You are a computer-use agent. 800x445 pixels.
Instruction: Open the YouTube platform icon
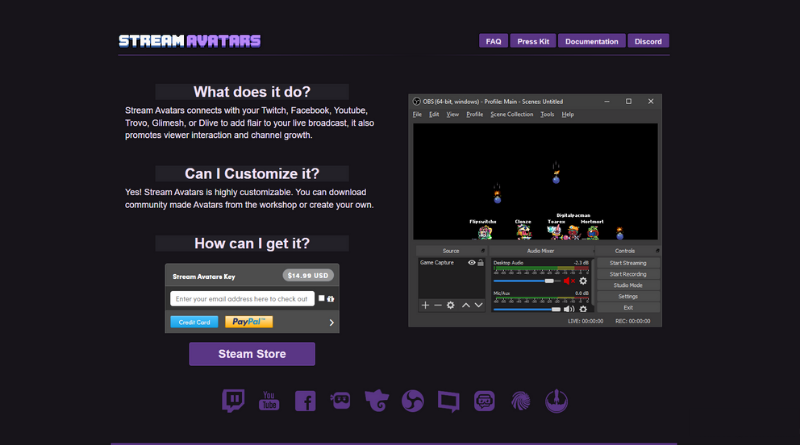[269, 401]
